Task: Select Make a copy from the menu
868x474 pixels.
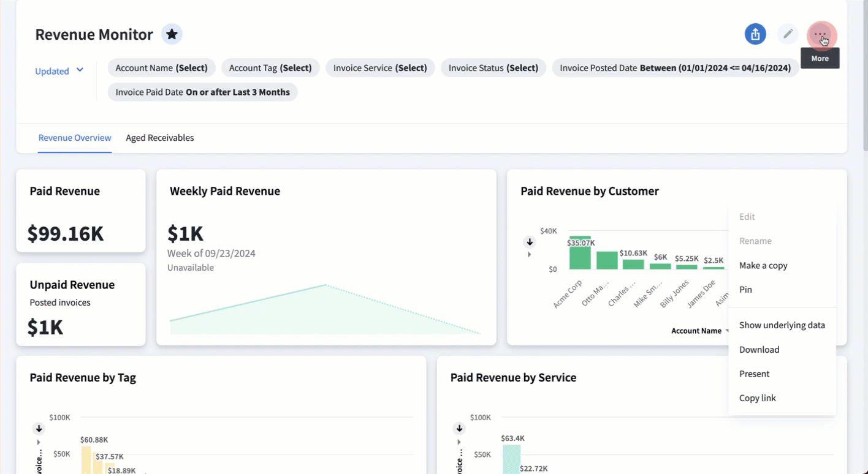Action: (763, 265)
